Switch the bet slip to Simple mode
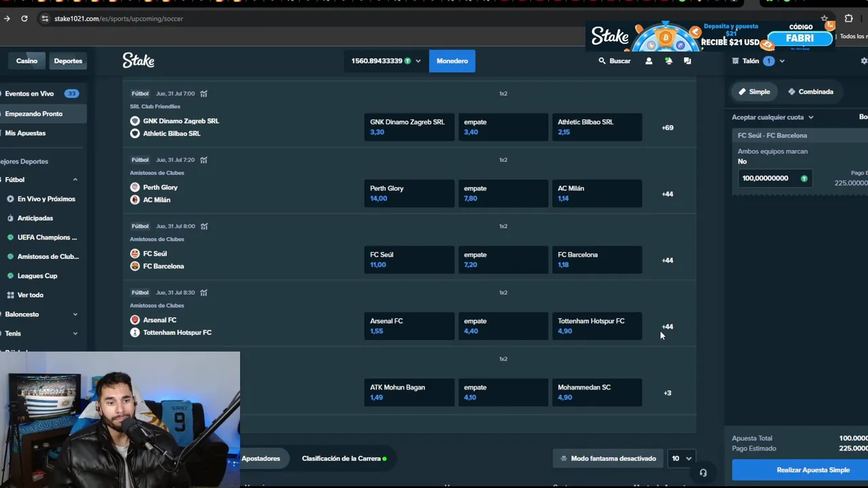The height and width of the screenshot is (488, 868). click(754, 91)
